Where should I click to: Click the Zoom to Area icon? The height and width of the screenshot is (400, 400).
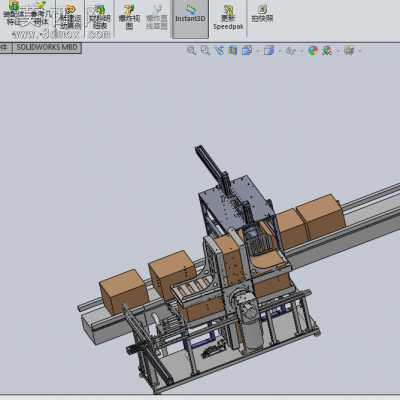(x=205, y=51)
